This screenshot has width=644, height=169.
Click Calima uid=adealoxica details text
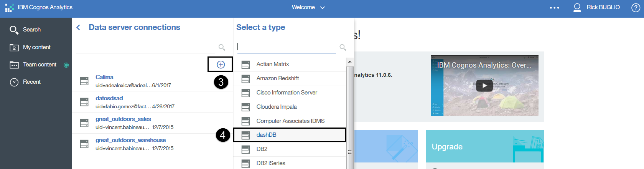pos(133,85)
